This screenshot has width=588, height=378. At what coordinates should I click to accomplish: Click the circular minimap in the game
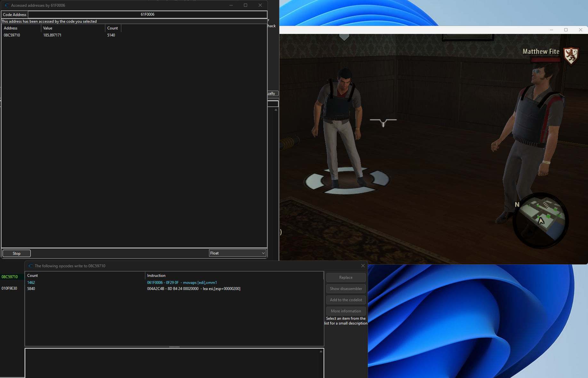[541, 220]
